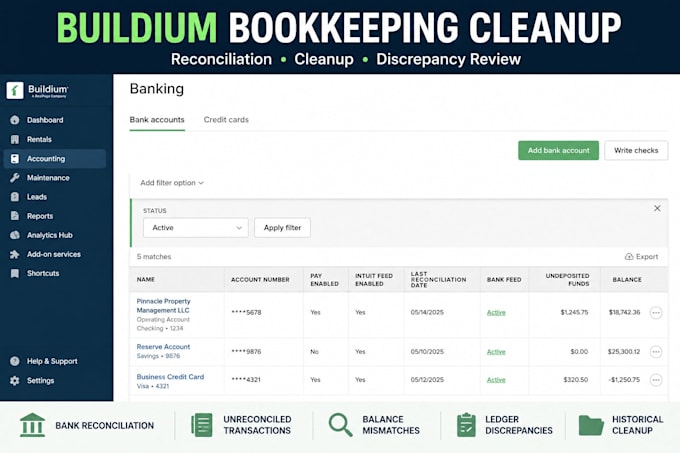
Task: Click the Balance Mismatches magnifier icon
Action: [340, 425]
